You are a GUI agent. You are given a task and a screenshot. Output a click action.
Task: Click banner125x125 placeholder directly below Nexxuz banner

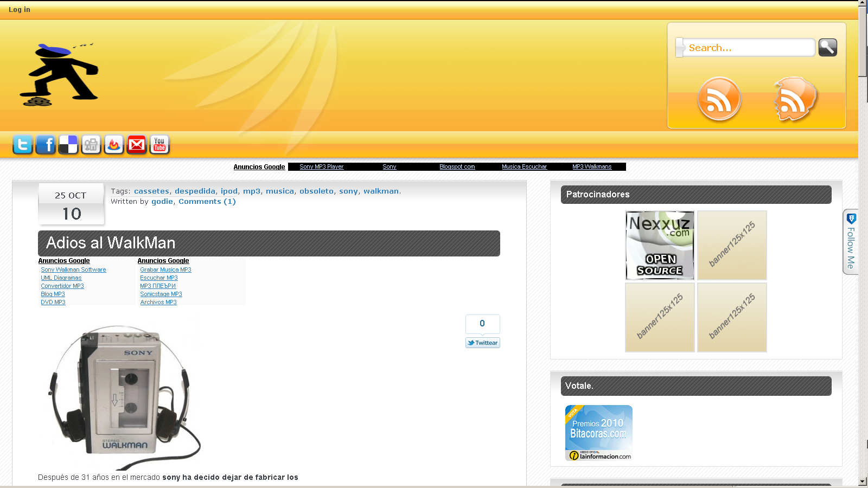[660, 317]
